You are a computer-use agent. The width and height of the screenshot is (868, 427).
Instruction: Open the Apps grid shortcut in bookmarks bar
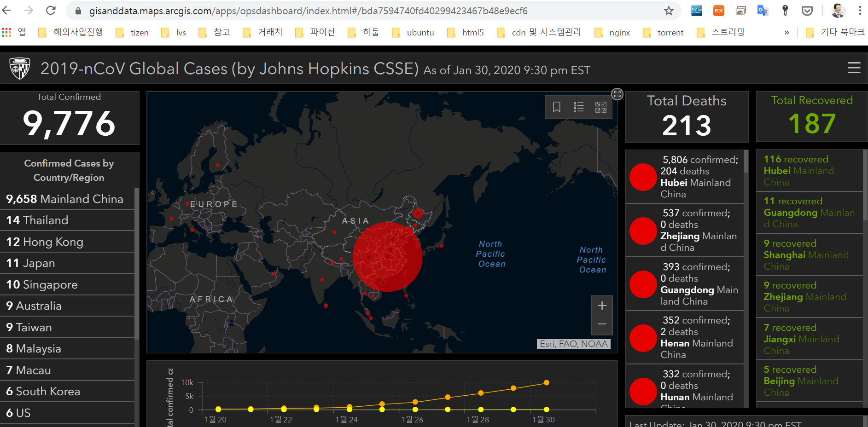[6, 32]
